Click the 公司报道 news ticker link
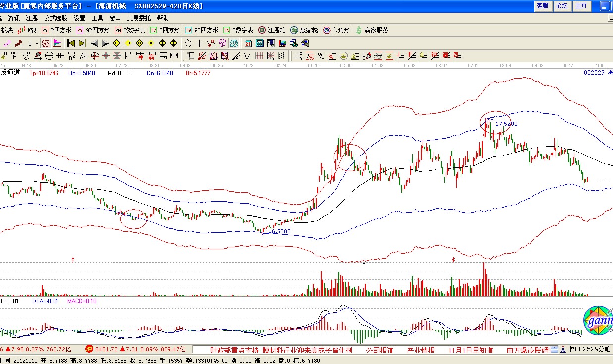Screen dimensions: 613x364 [x=380, y=350]
